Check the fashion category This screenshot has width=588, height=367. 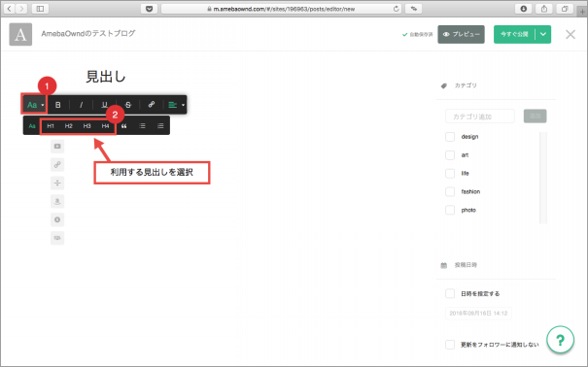pos(450,191)
